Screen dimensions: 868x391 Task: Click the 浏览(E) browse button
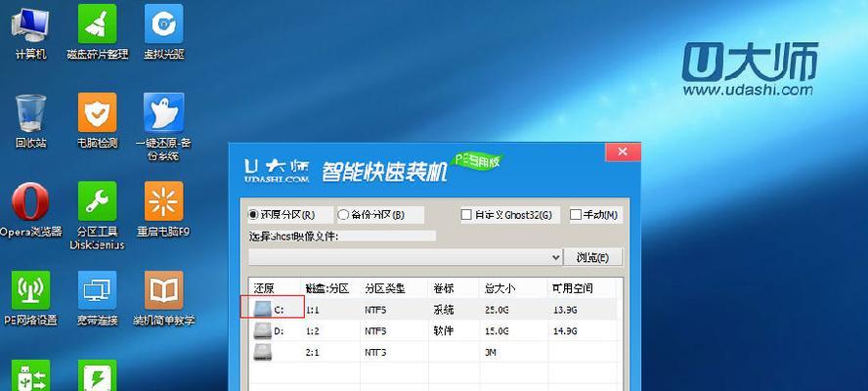click(593, 257)
